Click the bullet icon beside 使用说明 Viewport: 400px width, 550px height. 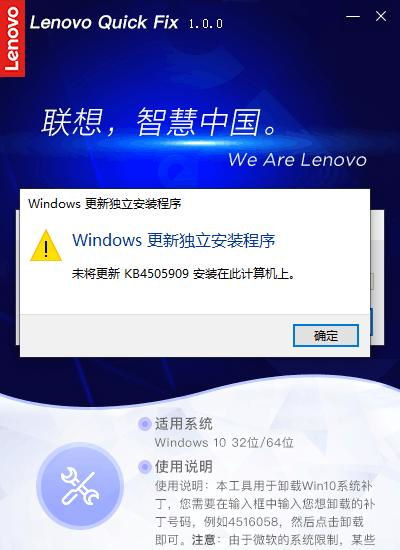point(145,467)
